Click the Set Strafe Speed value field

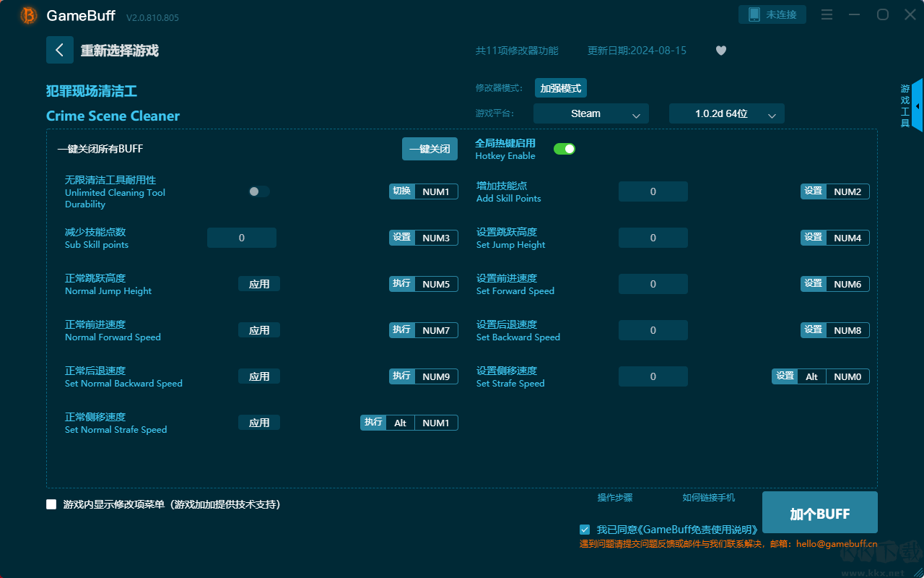pyautogui.click(x=653, y=376)
